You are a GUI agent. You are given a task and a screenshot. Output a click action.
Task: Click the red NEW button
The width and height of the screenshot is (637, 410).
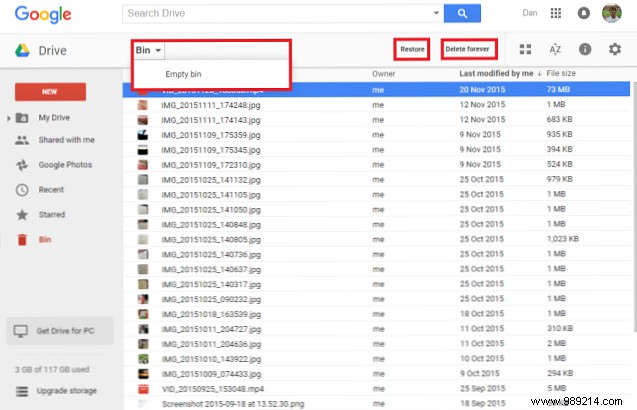[x=50, y=92]
